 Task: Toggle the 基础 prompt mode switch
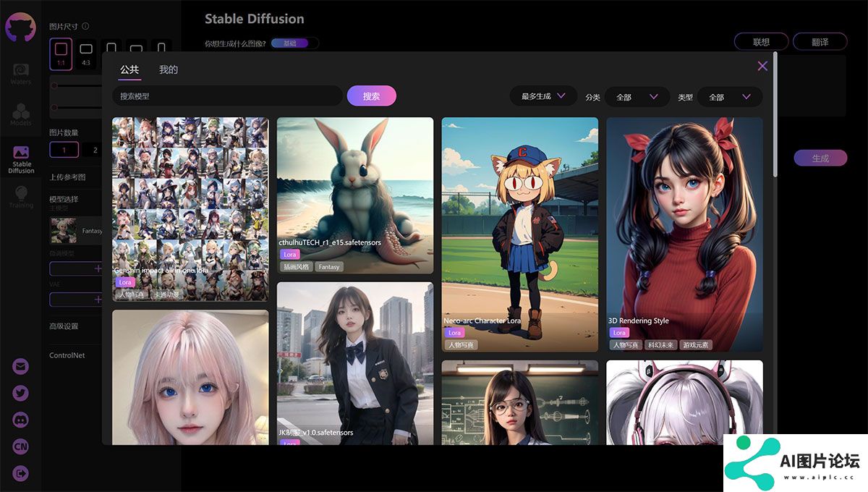pos(295,43)
